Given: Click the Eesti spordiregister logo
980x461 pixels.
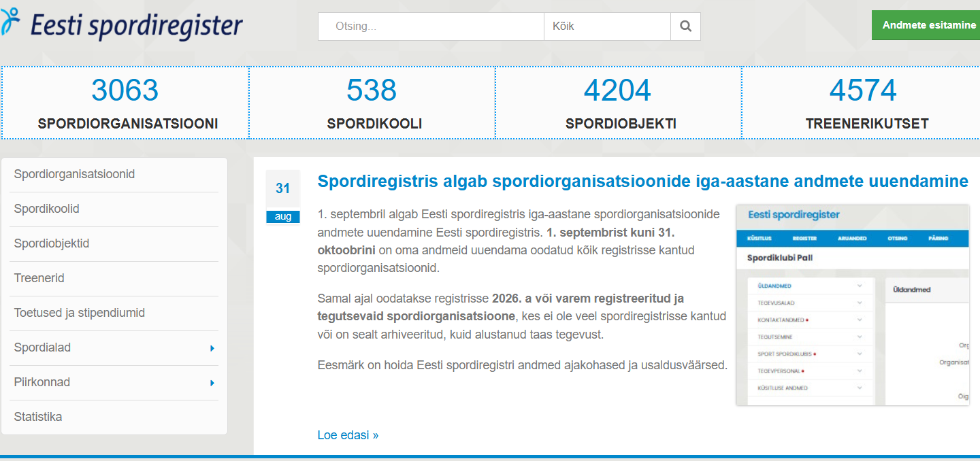Looking at the screenshot, I should pyautogui.click(x=121, y=24).
